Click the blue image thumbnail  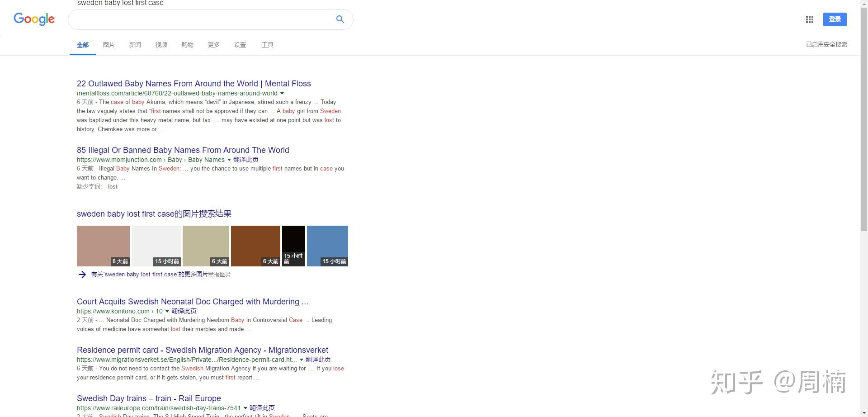(327, 246)
